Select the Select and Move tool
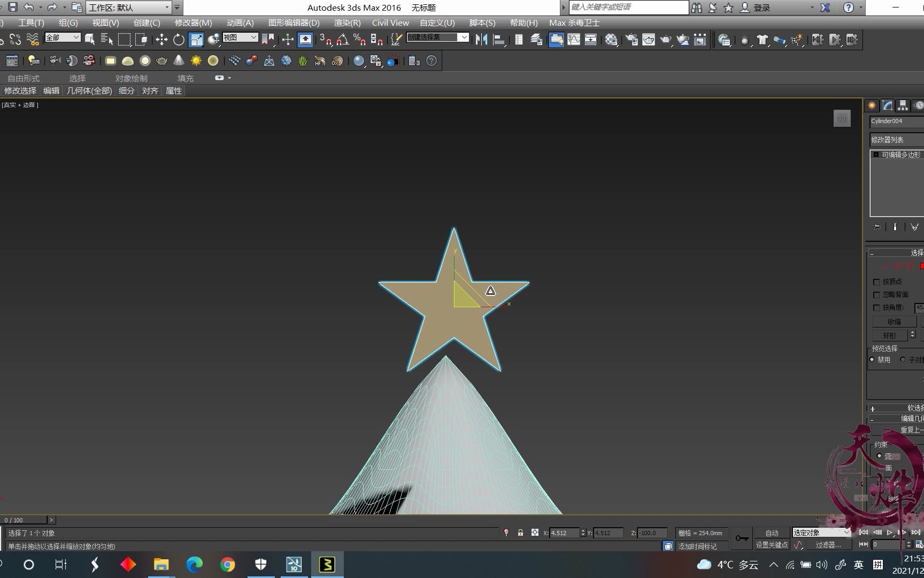924x578 pixels. pos(161,39)
